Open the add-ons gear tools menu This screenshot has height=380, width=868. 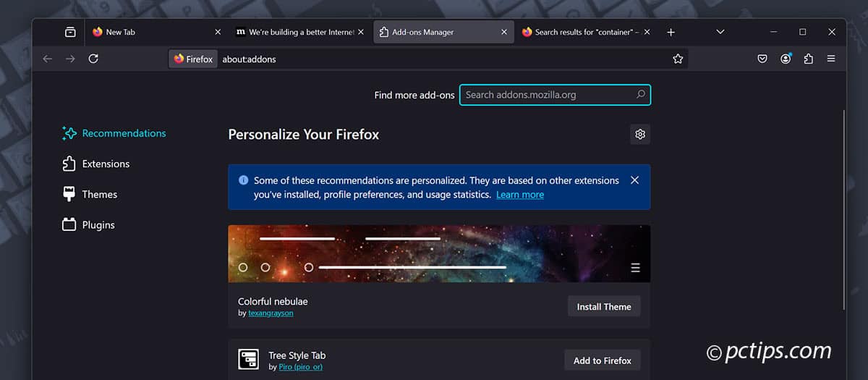click(x=639, y=134)
